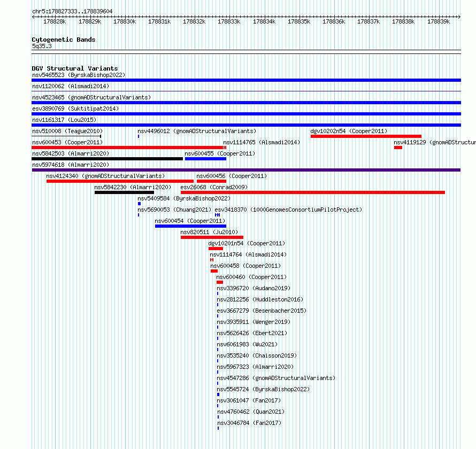Click nsv4547286 (gnomADStructuralVariants) label
The height and width of the screenshot is (449, 476).
pos(277,378)
